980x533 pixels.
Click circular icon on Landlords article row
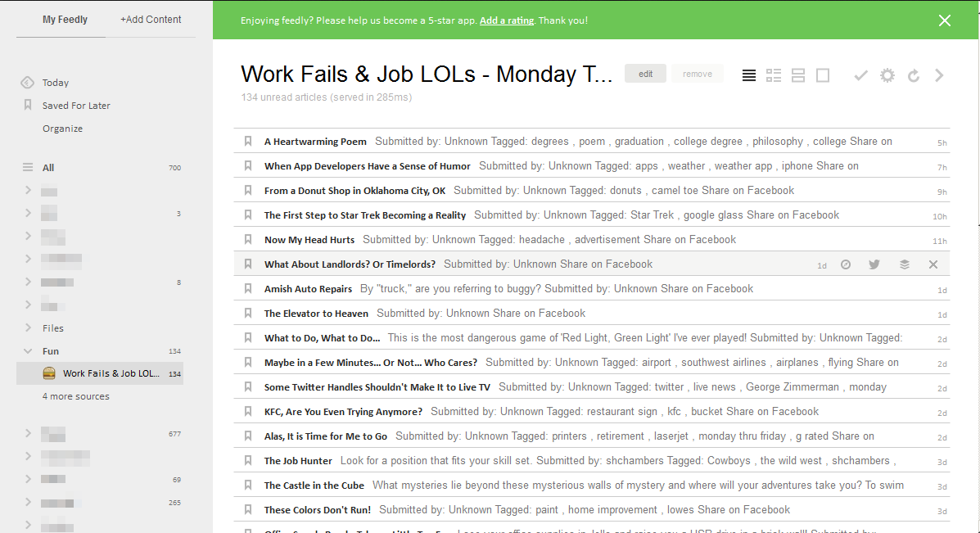(x=846, y=264)
